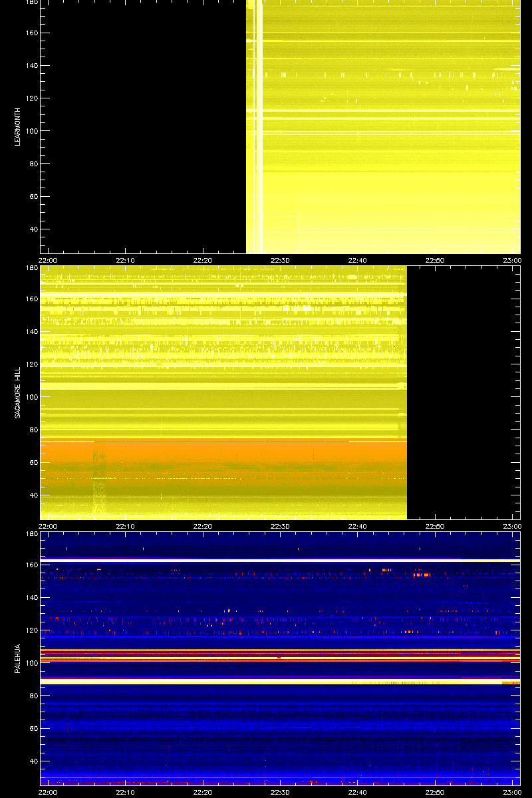Click the 22:20 time label under Sagamore Hill panel

[202, 526]
